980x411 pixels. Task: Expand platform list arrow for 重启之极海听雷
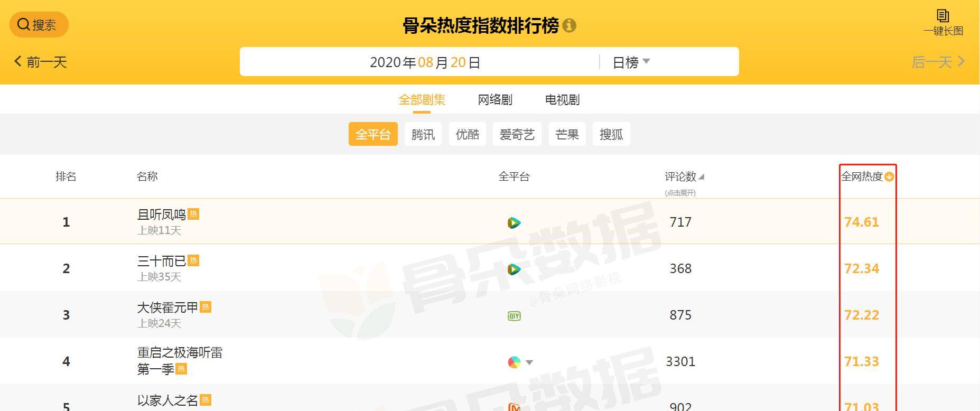point(529,362)
